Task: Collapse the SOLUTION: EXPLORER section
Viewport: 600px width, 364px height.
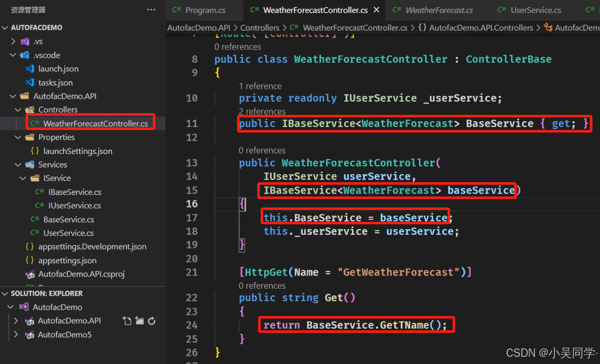Action: point(5,294)
